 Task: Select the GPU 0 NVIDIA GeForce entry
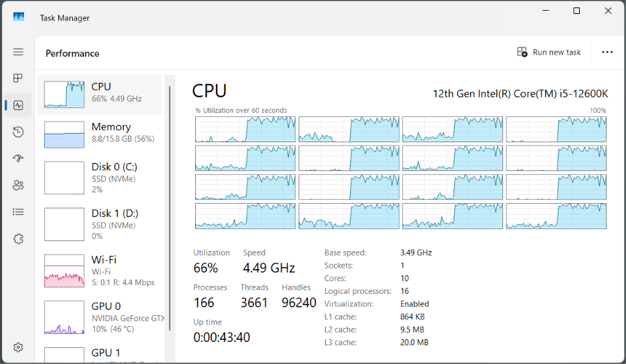(x=100, y=317)
